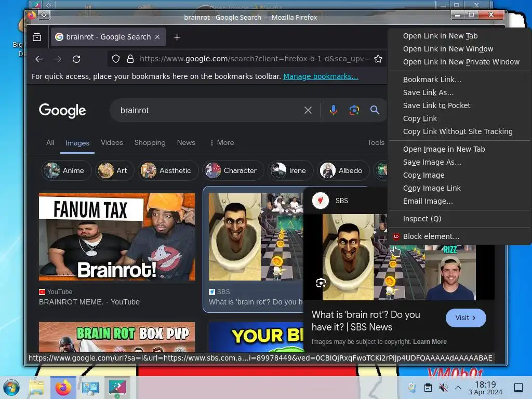This screenshot has height=399, width=532.
Task: Click muted volume icon in tray
Action: coord(443,388)
